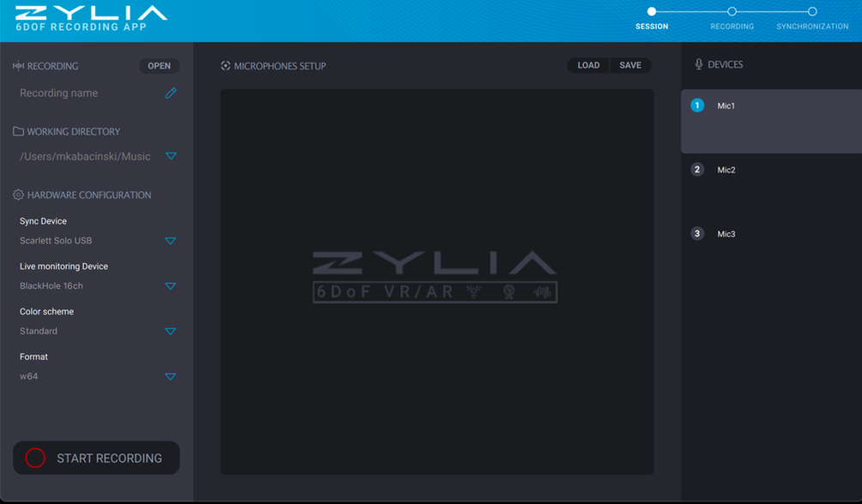Go to the SYNCHRONIZATION step

click(x=812, y=27)
